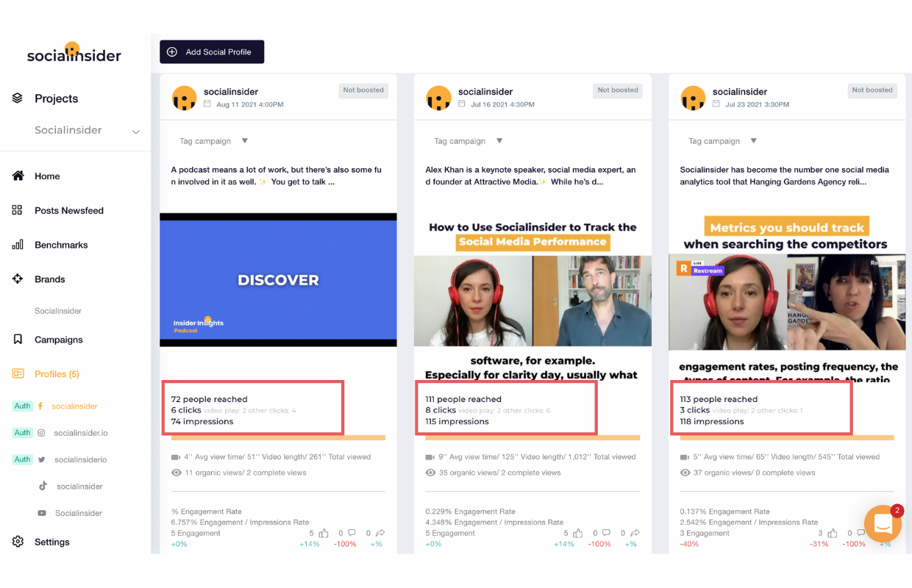The width and height of the screenshot is (912, 588).
Task: Open Benchmarks section
Action: point(61,245)
